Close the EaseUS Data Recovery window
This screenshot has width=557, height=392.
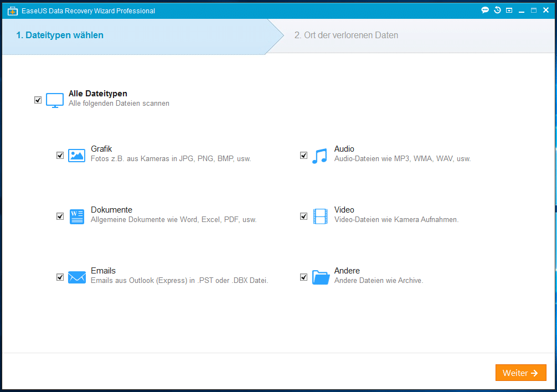pyautogui.click(x=546, y=11)
